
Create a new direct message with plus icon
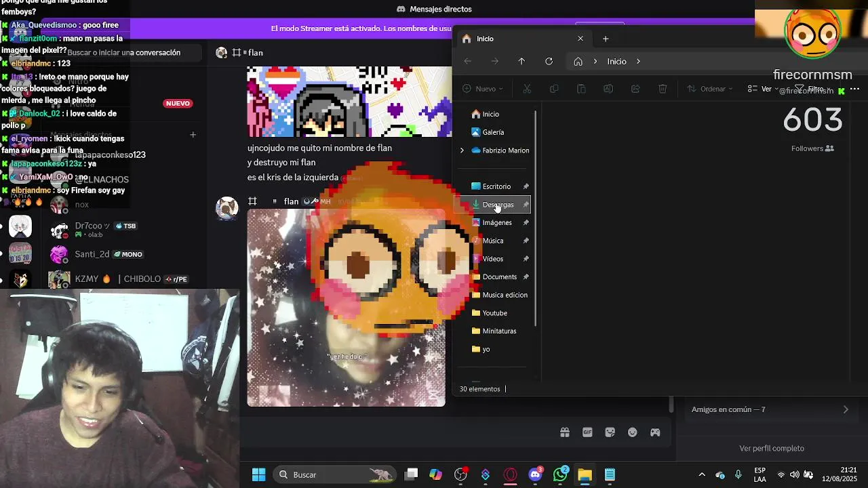point(193,135)
